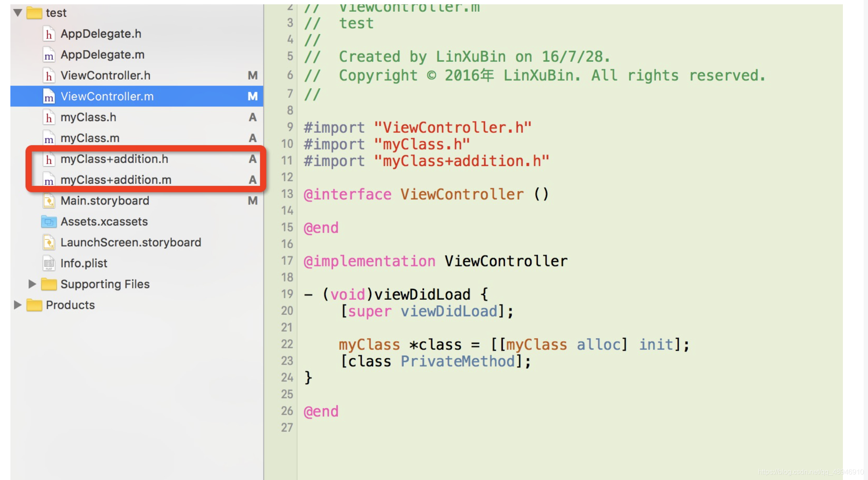This screenshot has height=480, width=868.
Task: Click the M status badge on ViewController.h
Action: point(253,76)
